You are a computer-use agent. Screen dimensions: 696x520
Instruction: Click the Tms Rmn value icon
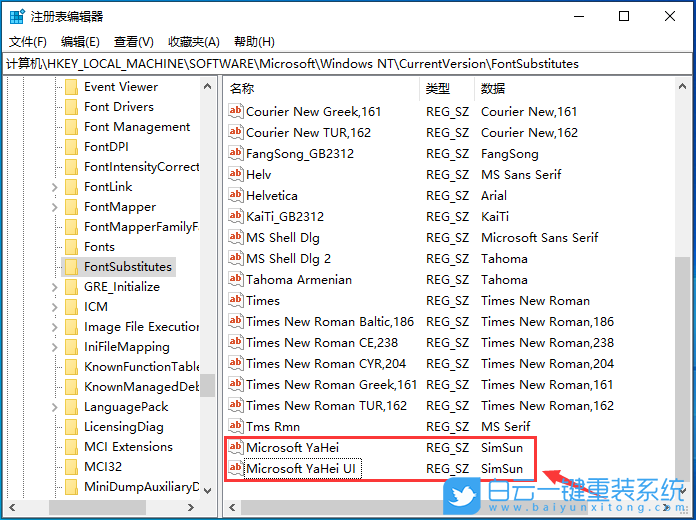[236, 427]
